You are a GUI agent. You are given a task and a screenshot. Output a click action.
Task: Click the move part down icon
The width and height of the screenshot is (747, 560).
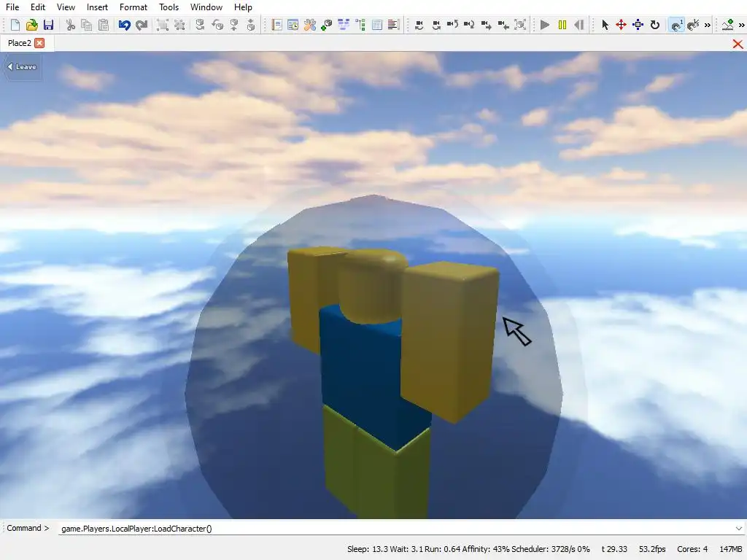point(251,25)
